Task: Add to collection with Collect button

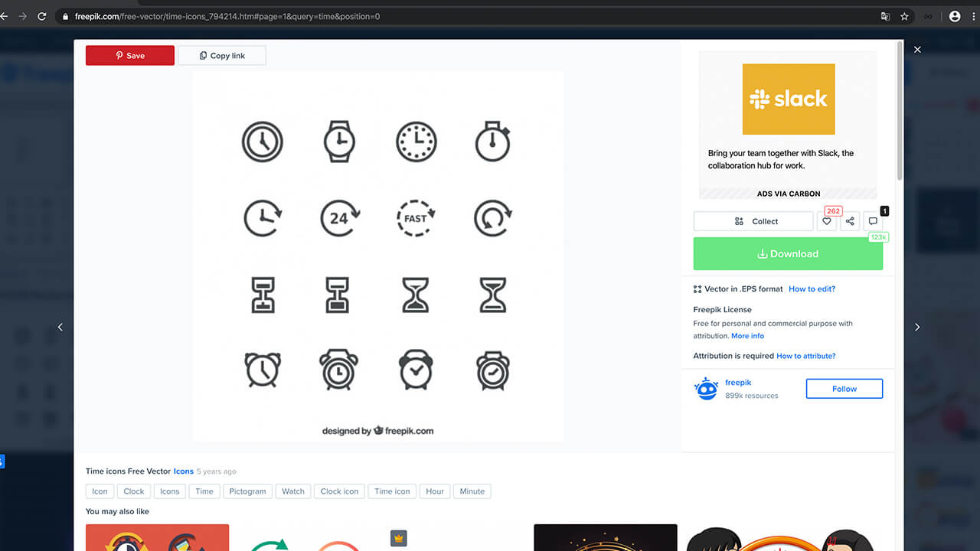Action: [x=753, y=221]
